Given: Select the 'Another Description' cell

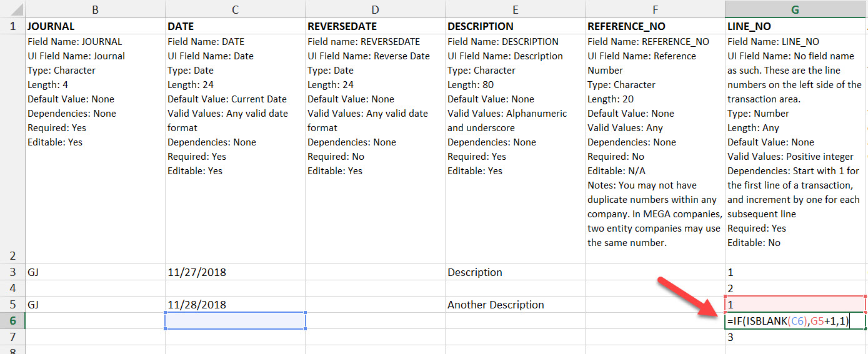Looking at the screenshot, I should click(x=515, y=305).
